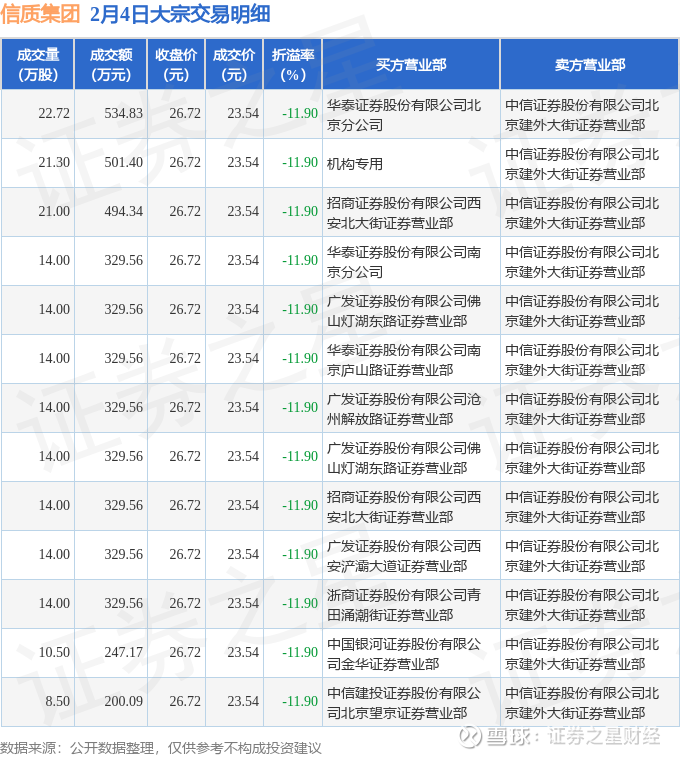Click the 数据来源 footer disclaimer text
Viewport: 680px width, 757px height.
161,748
